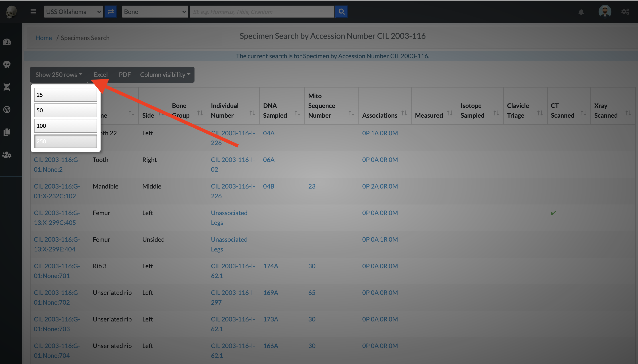Open the Bone search type dropdown

155,12
